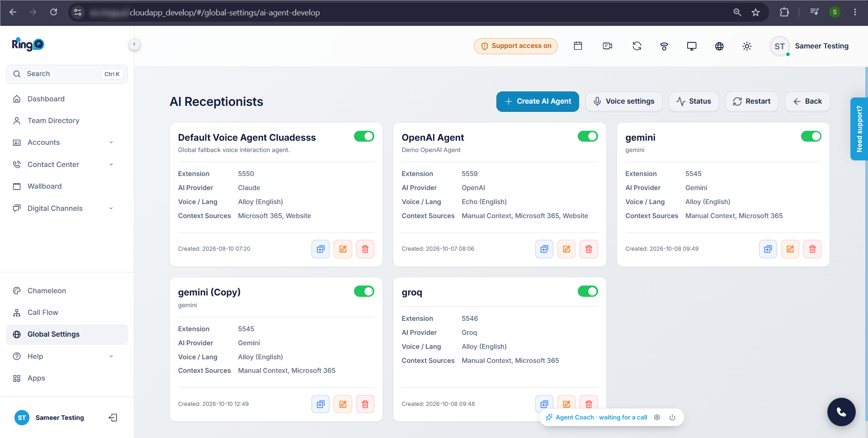
Task: Open the video camera icon in header
Action: (x=608, y=46)
